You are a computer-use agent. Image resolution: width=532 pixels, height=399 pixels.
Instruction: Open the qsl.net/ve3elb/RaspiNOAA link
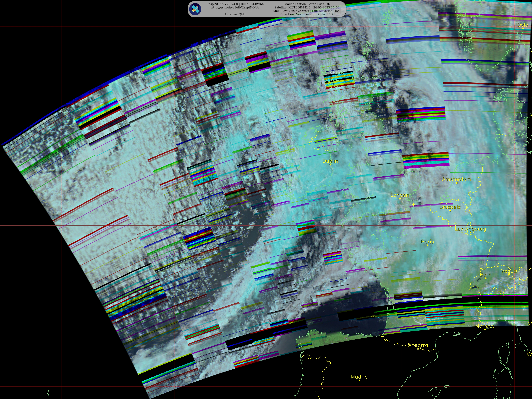click(235, 7)
